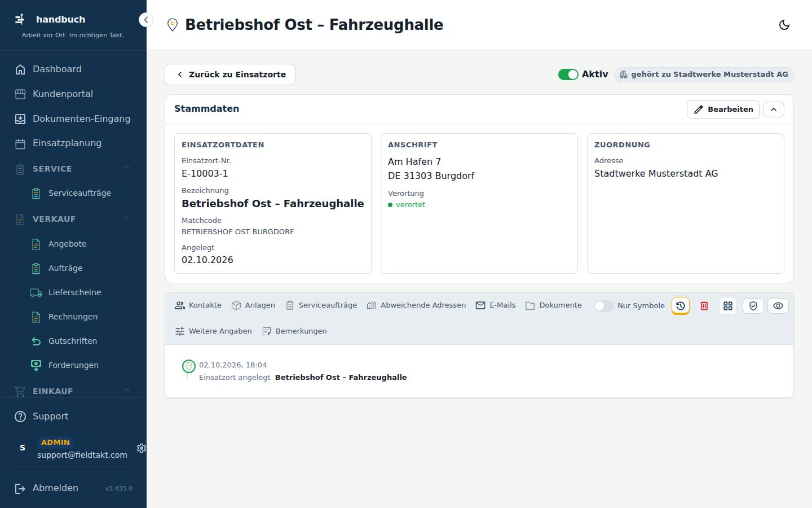Switch to the Anlagen tab

[253, 305]
